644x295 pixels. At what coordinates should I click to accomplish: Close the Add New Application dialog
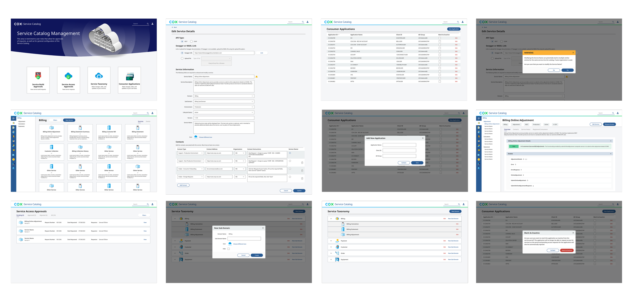pos(423,138)
